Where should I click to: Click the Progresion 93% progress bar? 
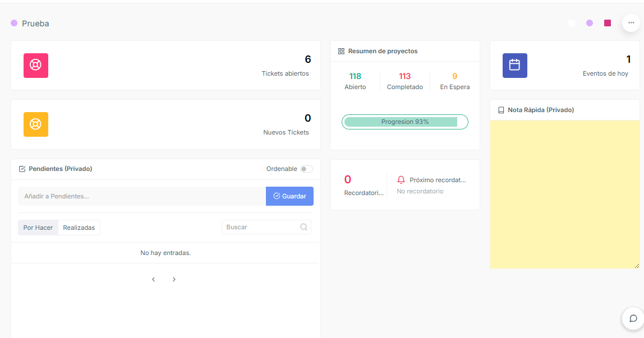pos(405,122)
